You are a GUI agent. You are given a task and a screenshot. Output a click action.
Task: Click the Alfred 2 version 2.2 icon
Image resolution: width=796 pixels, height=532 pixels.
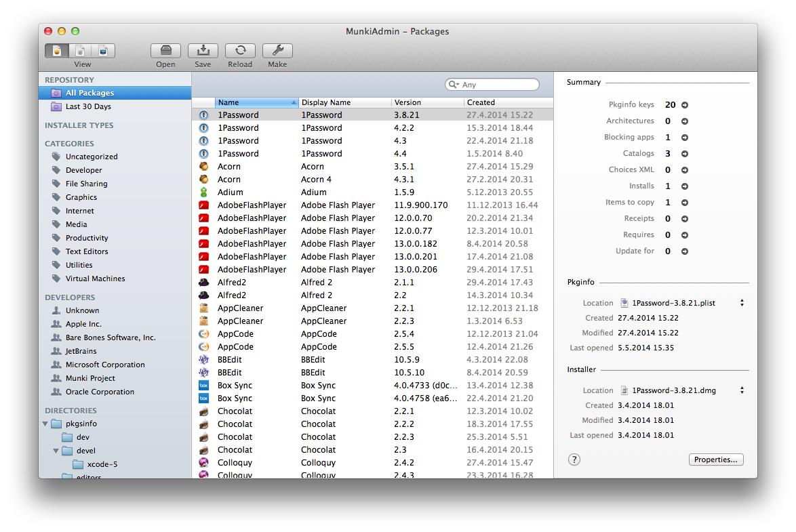[203, 295]
